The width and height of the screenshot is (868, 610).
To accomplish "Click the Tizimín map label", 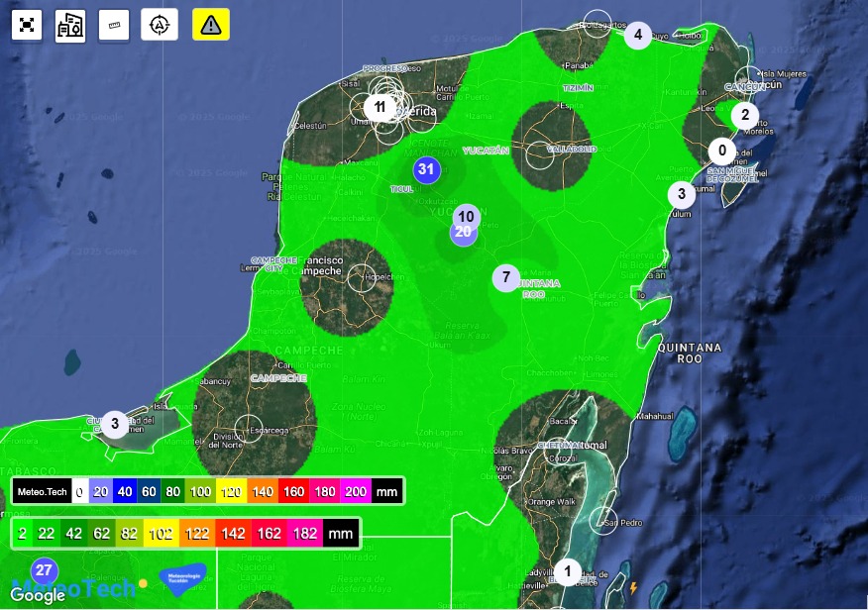I will pos(578,88).
